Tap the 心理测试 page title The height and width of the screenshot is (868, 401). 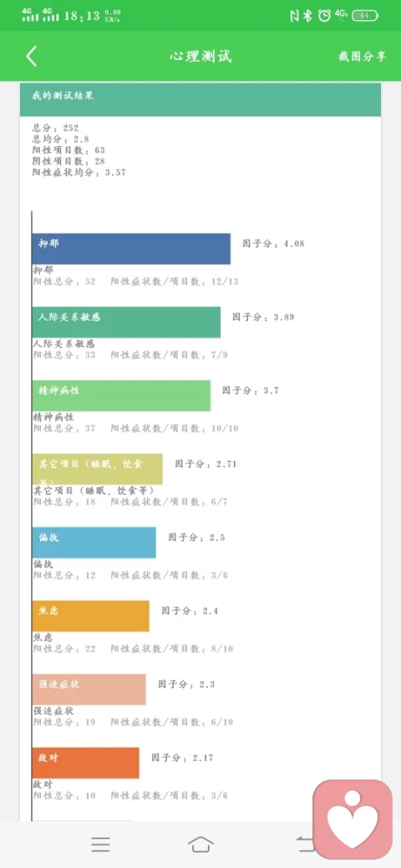(200, 57)
